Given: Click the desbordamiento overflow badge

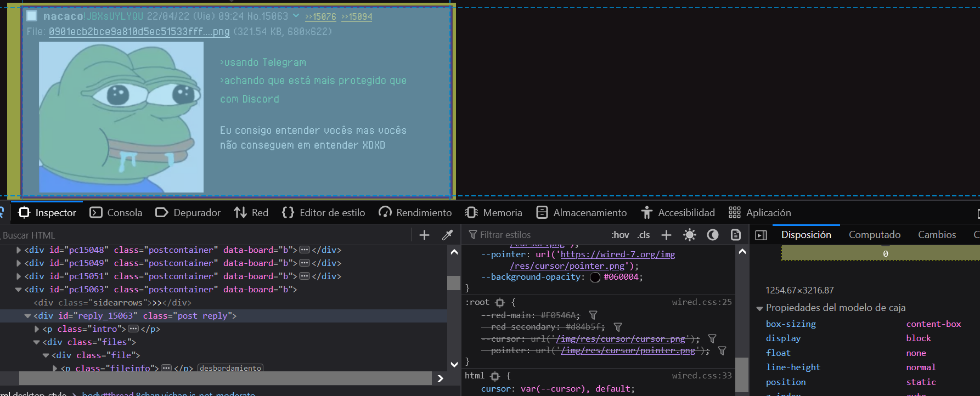Looking at the screenshot, I should coord(230,368).
